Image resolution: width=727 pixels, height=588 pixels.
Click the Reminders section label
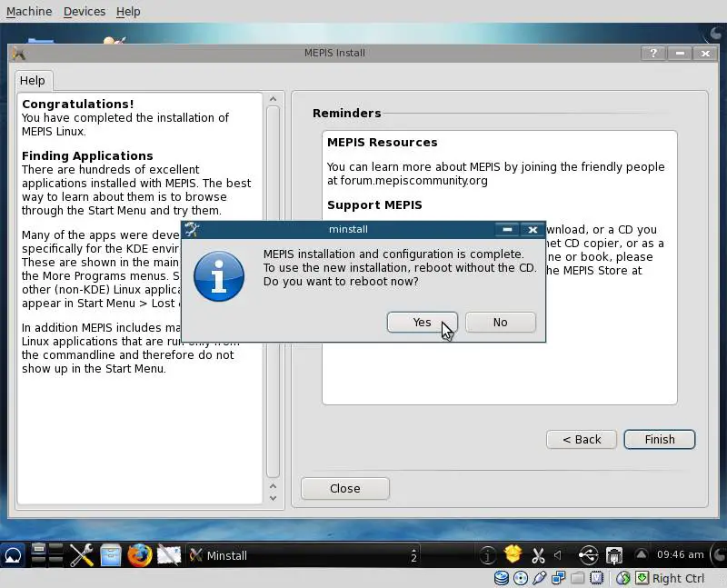click(347, 114)
